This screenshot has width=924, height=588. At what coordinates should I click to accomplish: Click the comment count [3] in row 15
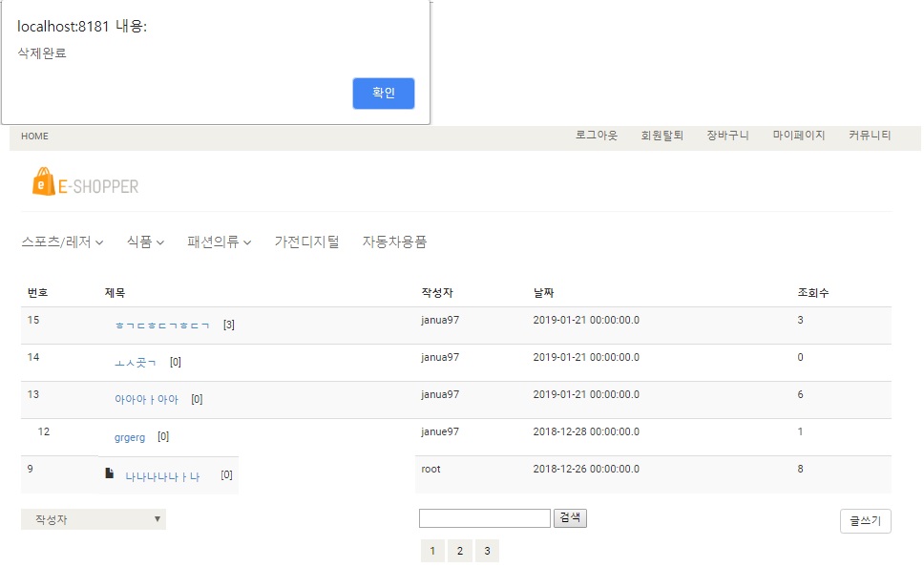click(x=229, y=325)
